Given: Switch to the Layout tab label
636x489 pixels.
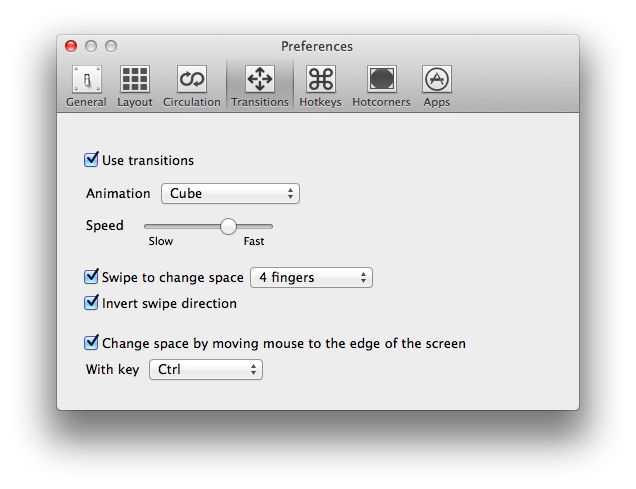Looking at the screenshot, I should [135, 102].
